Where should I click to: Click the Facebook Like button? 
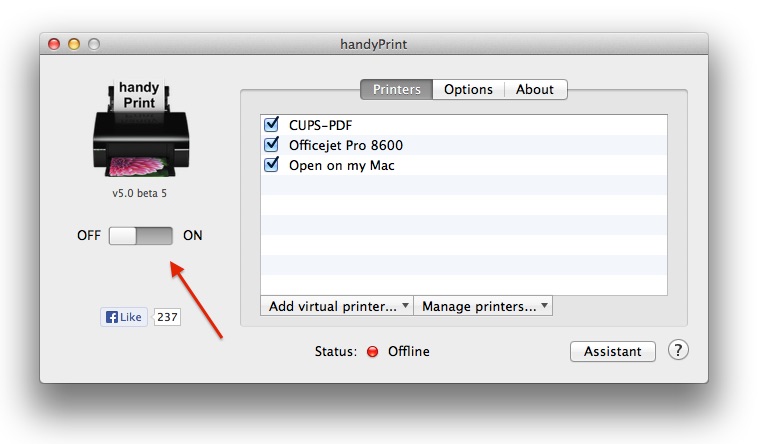pos(124,317)
